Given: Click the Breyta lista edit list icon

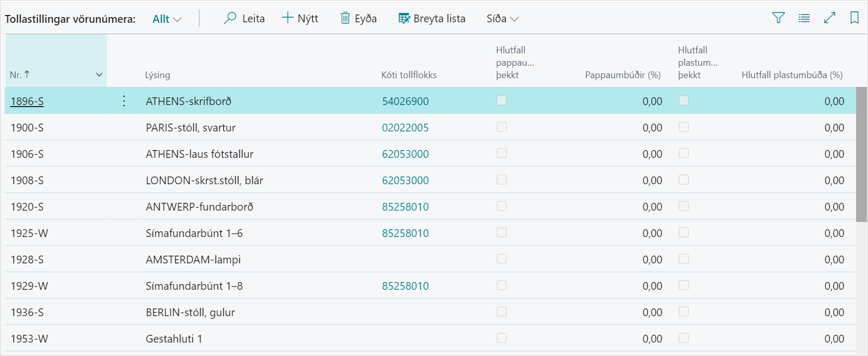Looking at the screenshot, I should pyautogui.click(x=404, y=19).
